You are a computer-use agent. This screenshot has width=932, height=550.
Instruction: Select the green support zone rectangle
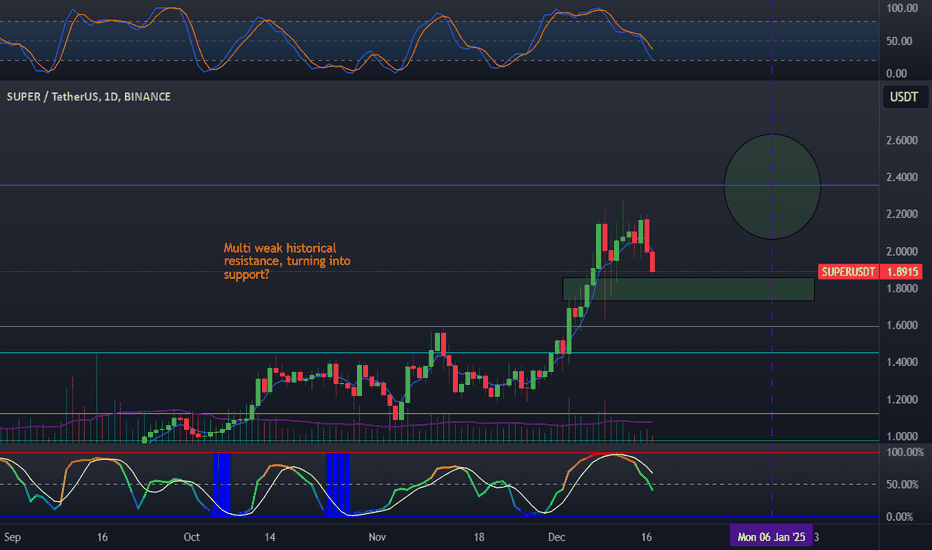pyautogui.click(x=688, y=289)
